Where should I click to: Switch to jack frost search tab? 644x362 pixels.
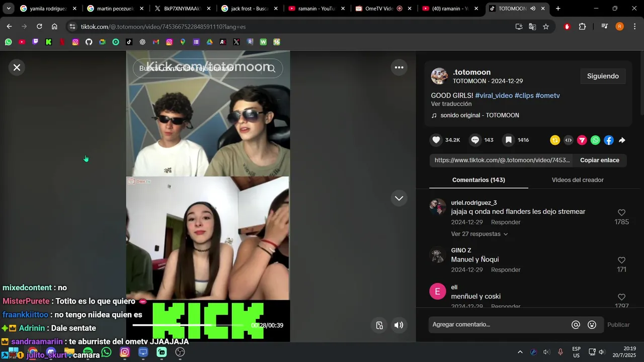pos(250,9)
